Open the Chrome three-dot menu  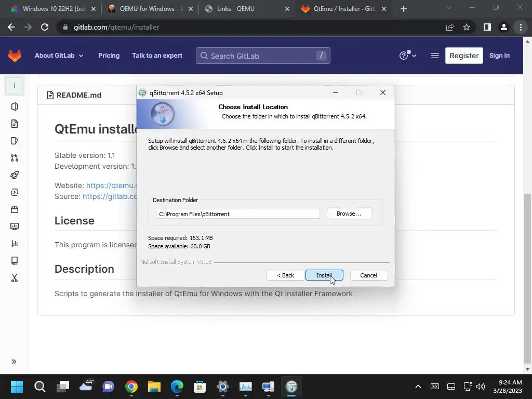pyautogui.click(x=521, y=27)
